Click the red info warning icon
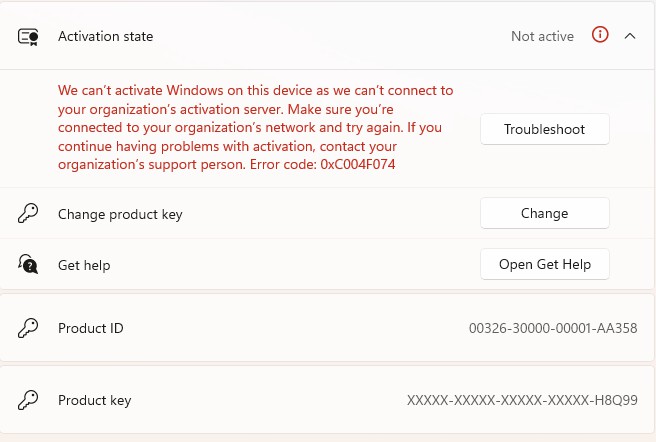Viewport: 656px width, 442px height. coord(600,35)
